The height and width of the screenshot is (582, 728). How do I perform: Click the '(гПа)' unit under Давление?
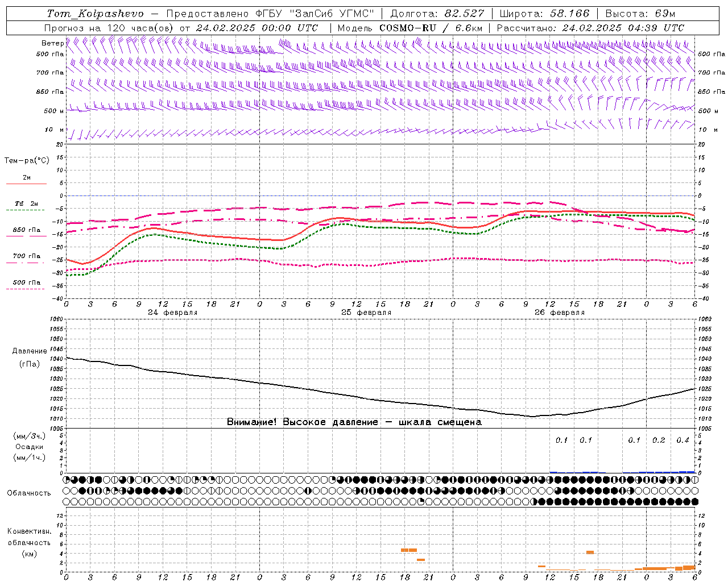29,364
